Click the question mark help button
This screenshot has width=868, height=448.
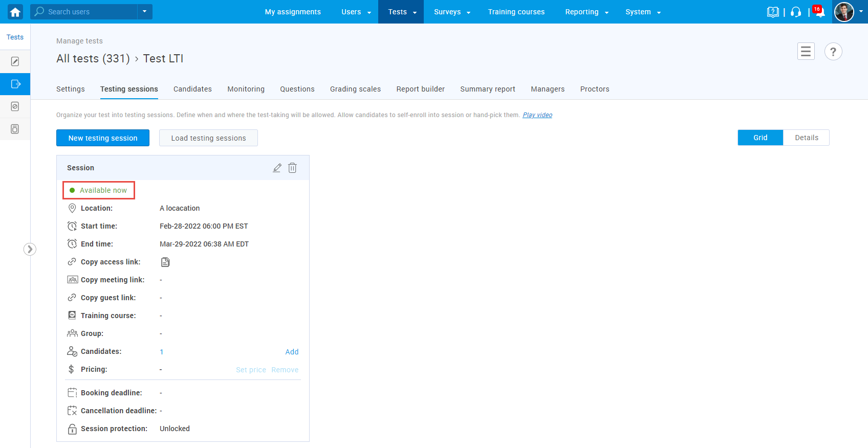pyautogui.click(x=833, y=52)
